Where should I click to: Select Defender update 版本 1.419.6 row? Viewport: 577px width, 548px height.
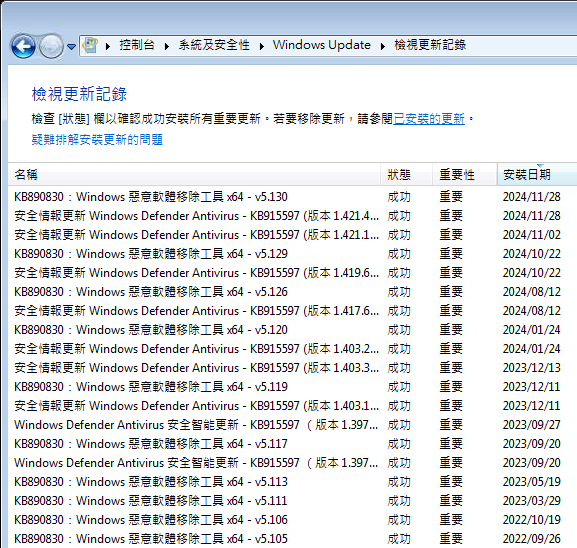pos(293,273)
